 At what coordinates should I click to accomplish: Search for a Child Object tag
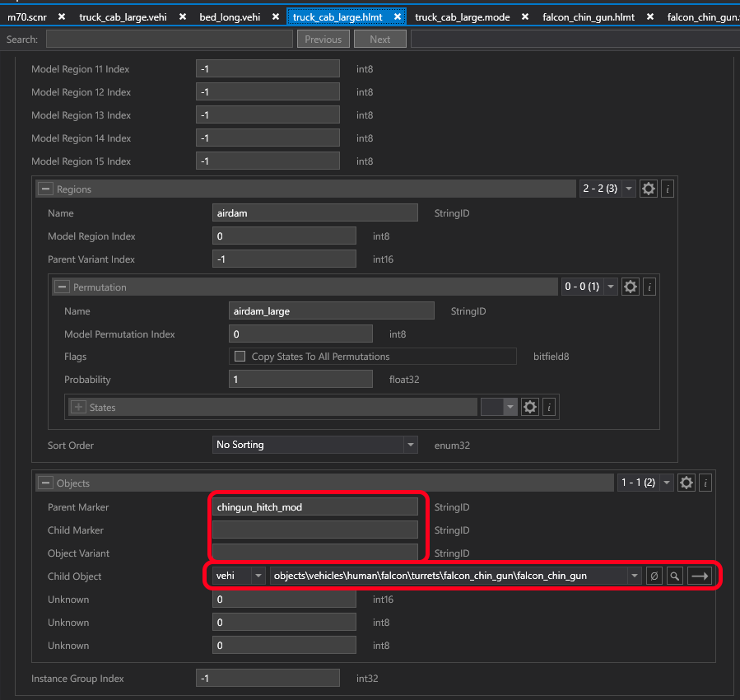pos(675,576)
